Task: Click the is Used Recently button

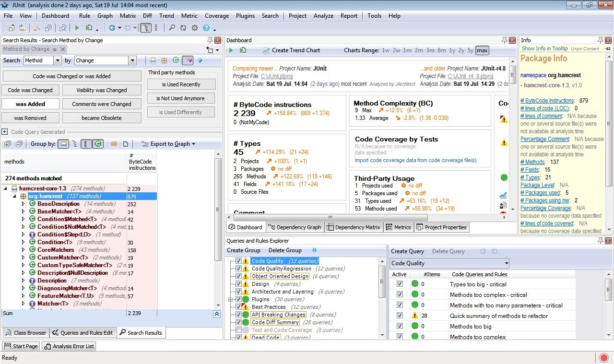Action: pyautogui.click(x=181, y=84)
